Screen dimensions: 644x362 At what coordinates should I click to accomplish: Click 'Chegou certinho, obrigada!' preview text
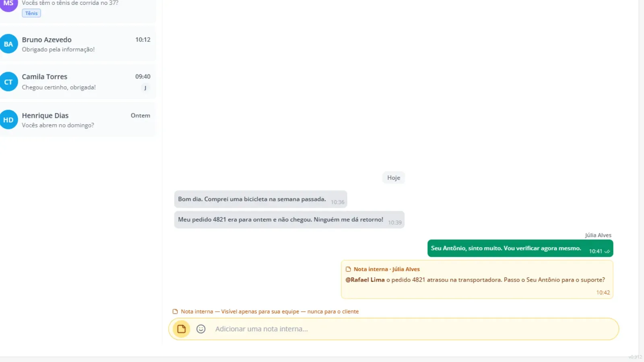pyautogui.click(x=59, y=87)
